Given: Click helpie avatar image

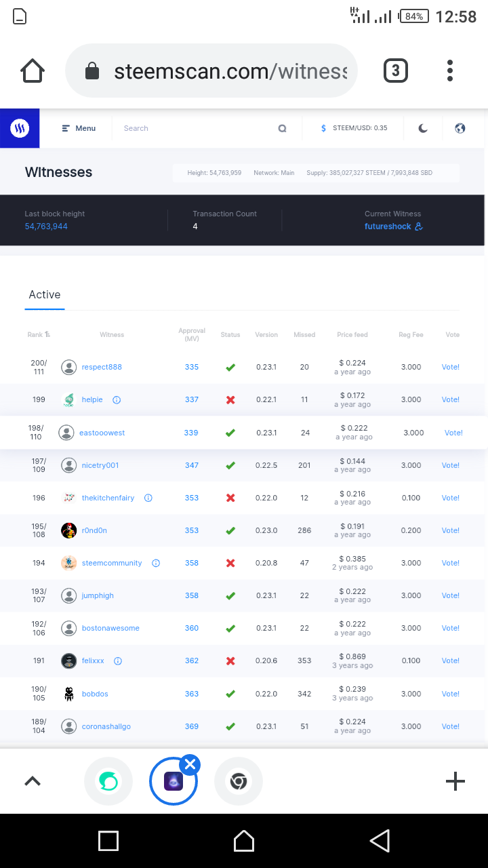Looking at the screenshot, I should [x=68, y=400].
